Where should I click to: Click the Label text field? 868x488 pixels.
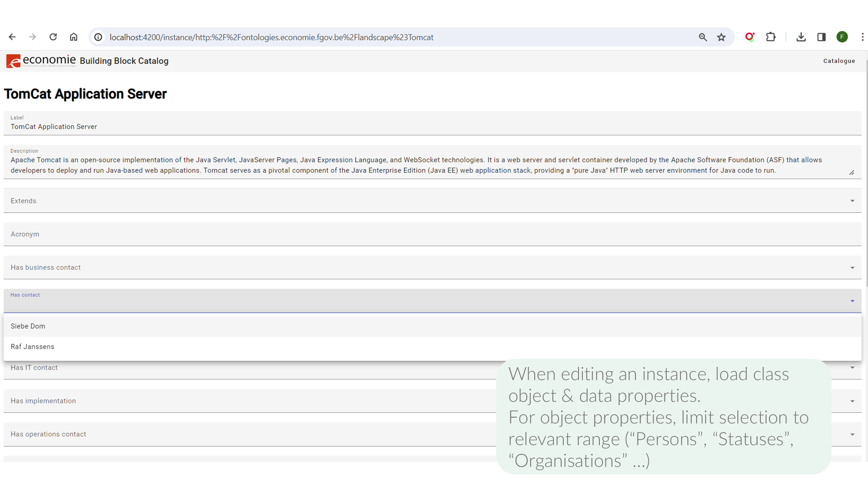[432, 127]
